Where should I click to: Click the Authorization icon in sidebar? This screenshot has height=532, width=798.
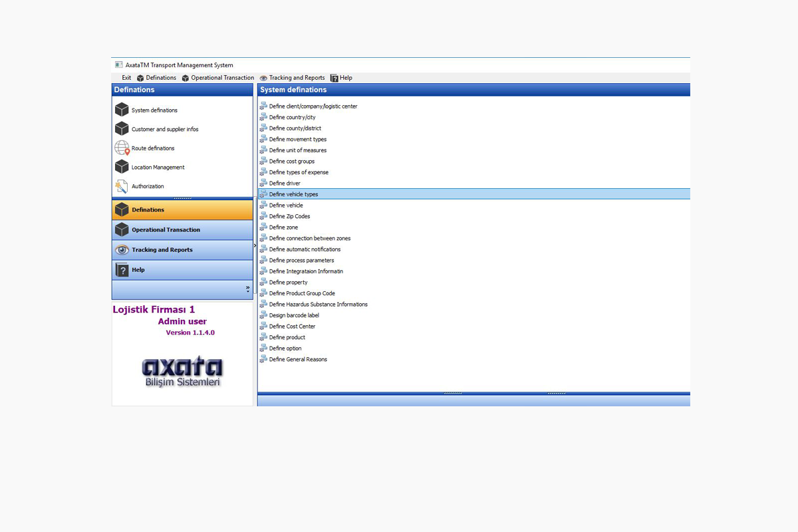122,186
